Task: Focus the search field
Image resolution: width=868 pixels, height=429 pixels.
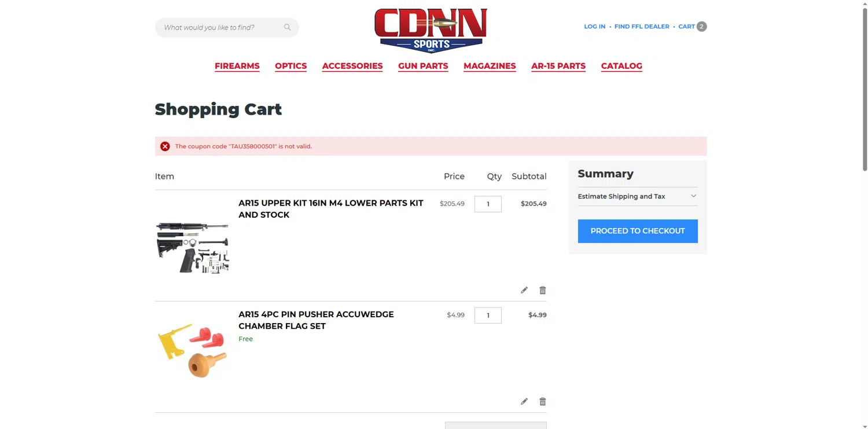Action: pos(227,27)
